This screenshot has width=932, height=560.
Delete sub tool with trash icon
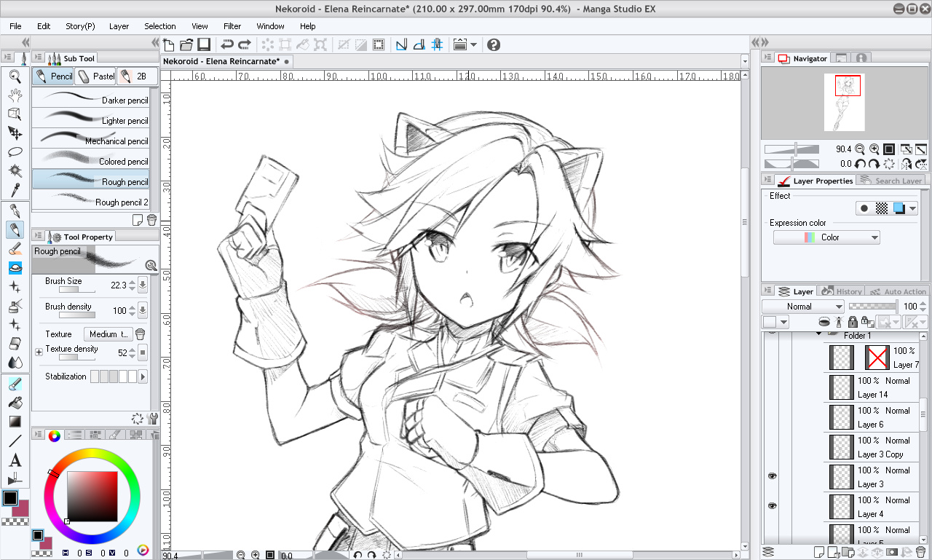pyautogui.click(x=151, y=220)
